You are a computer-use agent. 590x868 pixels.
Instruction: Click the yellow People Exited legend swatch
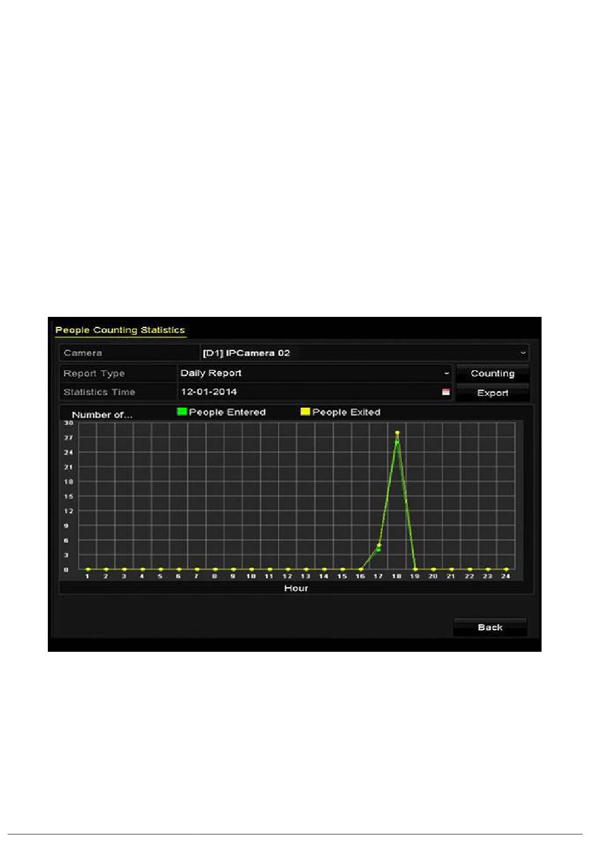coord(305,411)
